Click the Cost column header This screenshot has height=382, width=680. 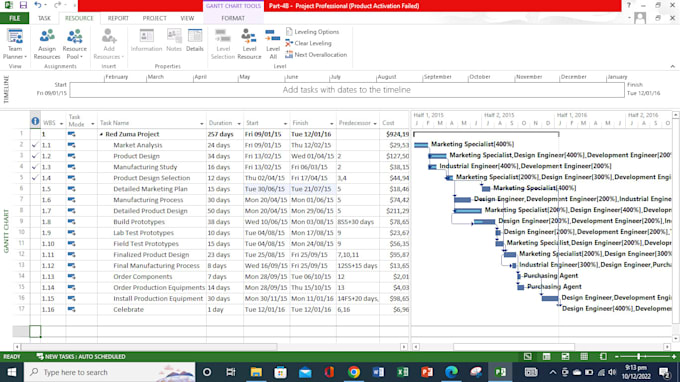394,123
